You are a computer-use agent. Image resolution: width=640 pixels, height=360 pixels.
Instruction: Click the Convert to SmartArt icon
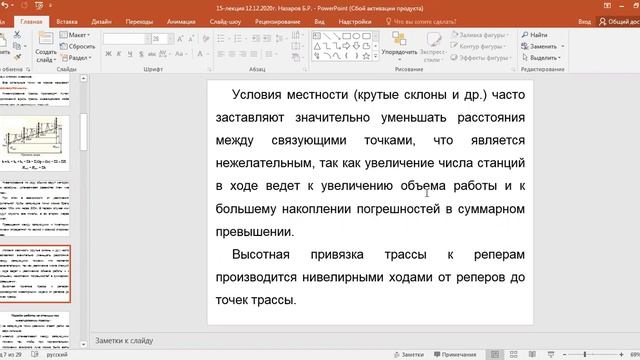(x=297, y=58)
